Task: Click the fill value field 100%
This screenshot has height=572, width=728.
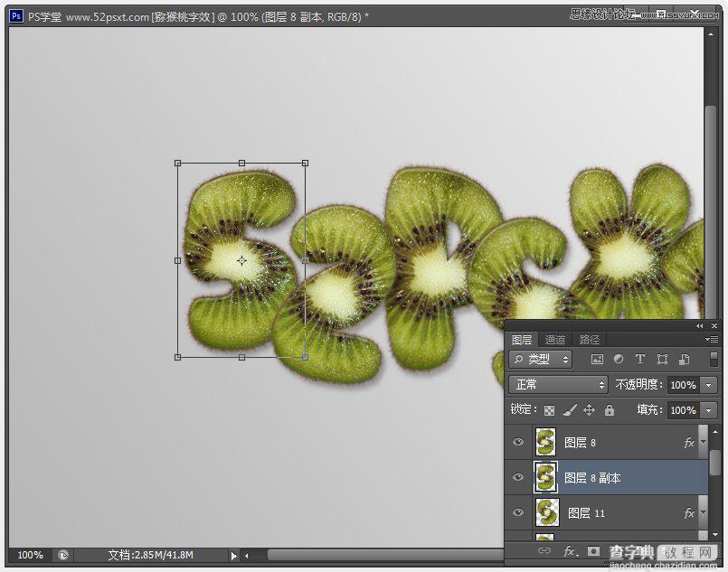Action: pyautogui.click(x=684, y=410)
